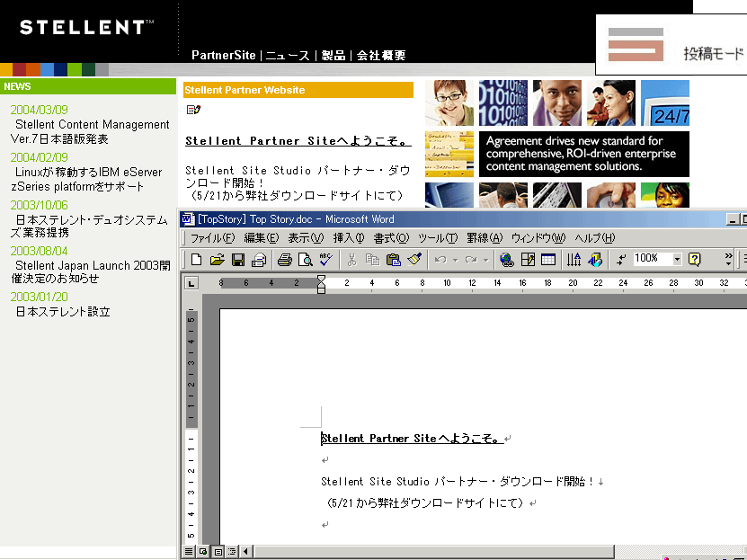747x560 pixels.
Task: Click the edit contribution icon under Stellent Partner Website
Action: coord(193,110)
